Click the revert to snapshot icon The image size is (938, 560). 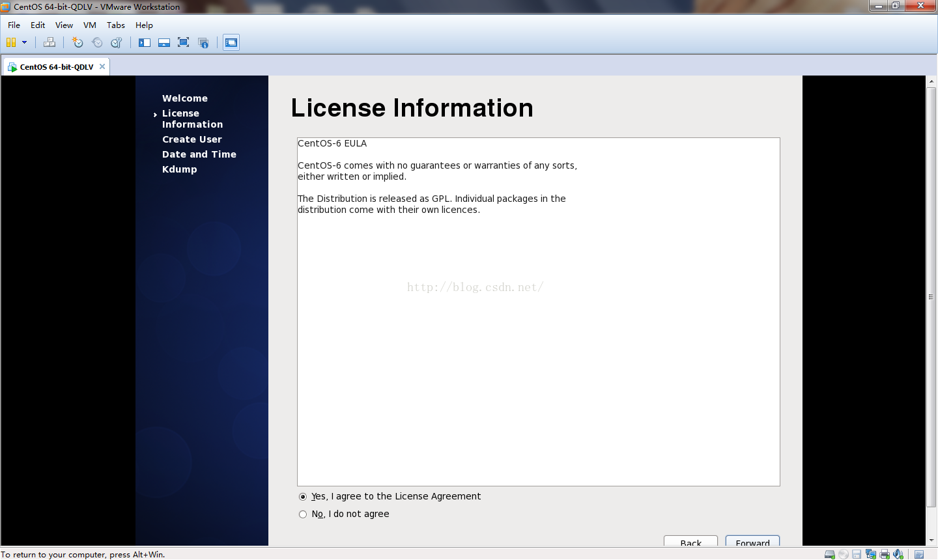tap(97, 42)
